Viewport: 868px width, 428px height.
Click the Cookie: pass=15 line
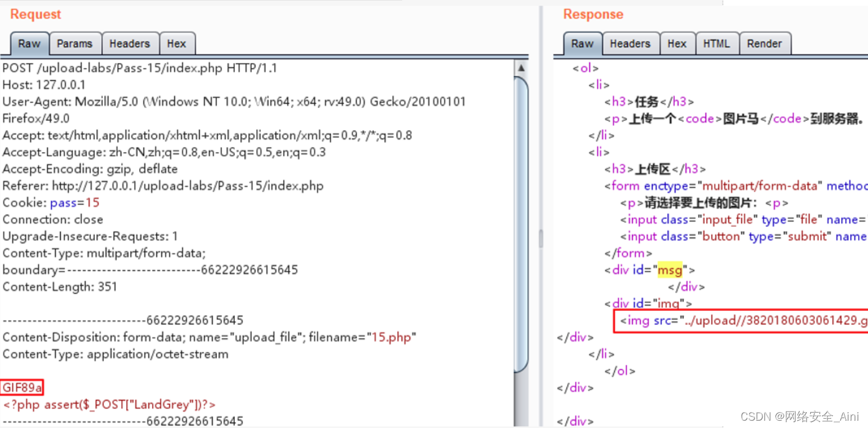(51, 202)
